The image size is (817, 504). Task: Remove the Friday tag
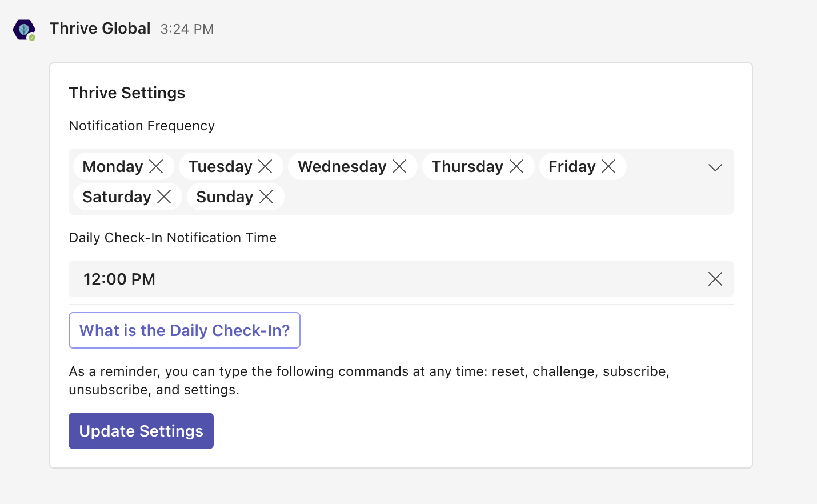click(x=608, y=166)
